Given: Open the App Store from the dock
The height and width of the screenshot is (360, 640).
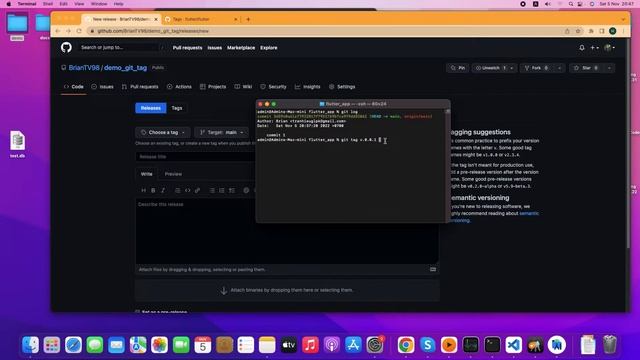Looking at the screenshot, I should point(353,345).
